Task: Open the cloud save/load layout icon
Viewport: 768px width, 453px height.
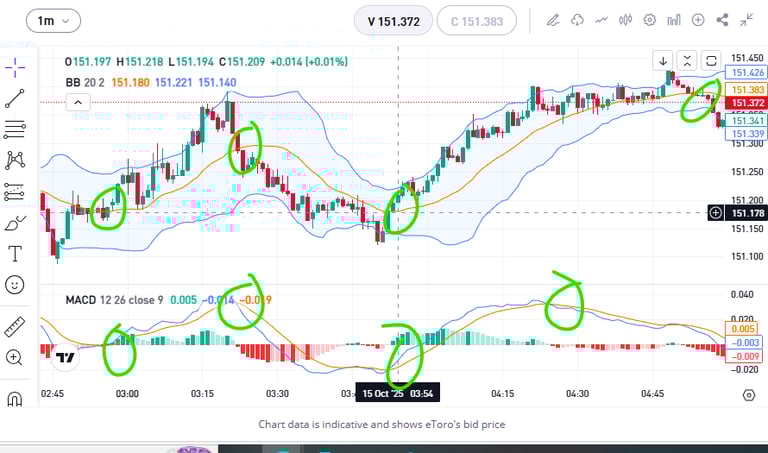Action: point(577,20)
